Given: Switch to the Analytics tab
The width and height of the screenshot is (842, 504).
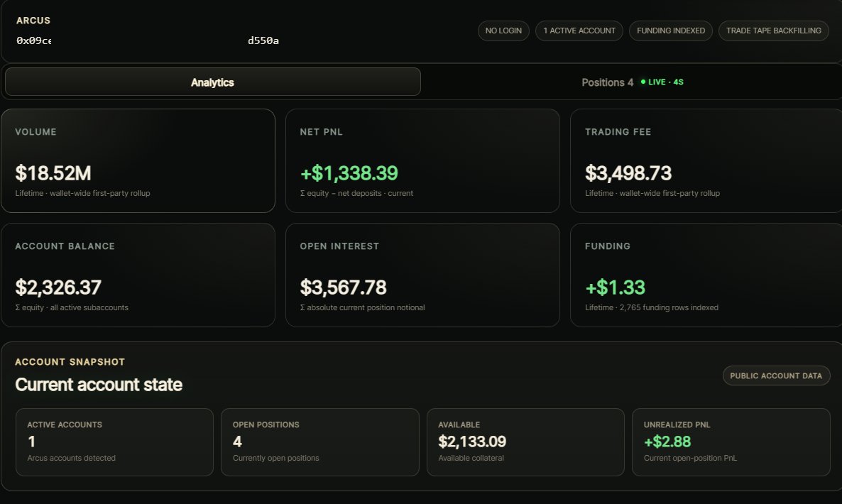Looking at the screenshot, I should tap(213, 82).
